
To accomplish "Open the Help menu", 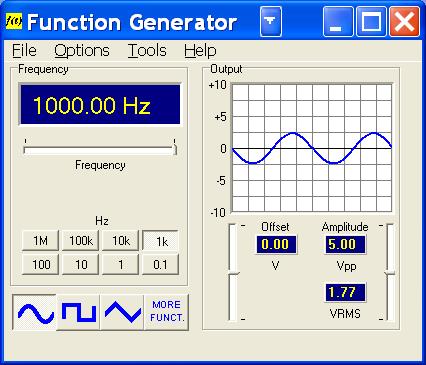I will (x=200, y=51).
